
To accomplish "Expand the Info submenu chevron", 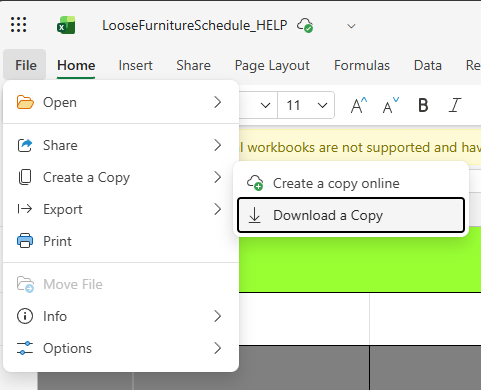I will click(x=217, y=316).
